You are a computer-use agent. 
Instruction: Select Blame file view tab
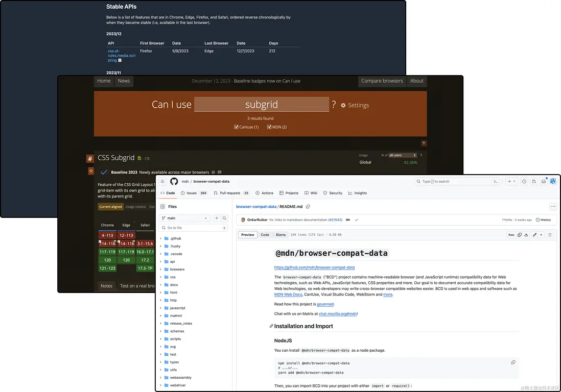(281, 235)
